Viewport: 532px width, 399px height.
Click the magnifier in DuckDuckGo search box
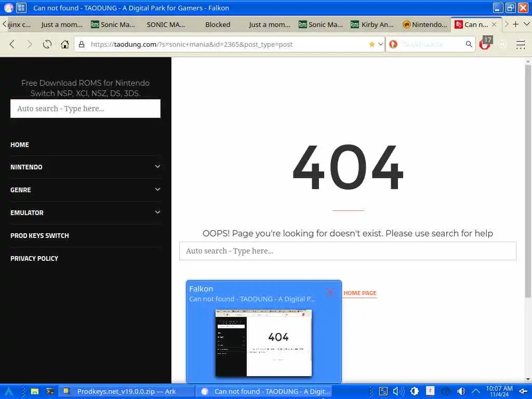click(469, 44)
